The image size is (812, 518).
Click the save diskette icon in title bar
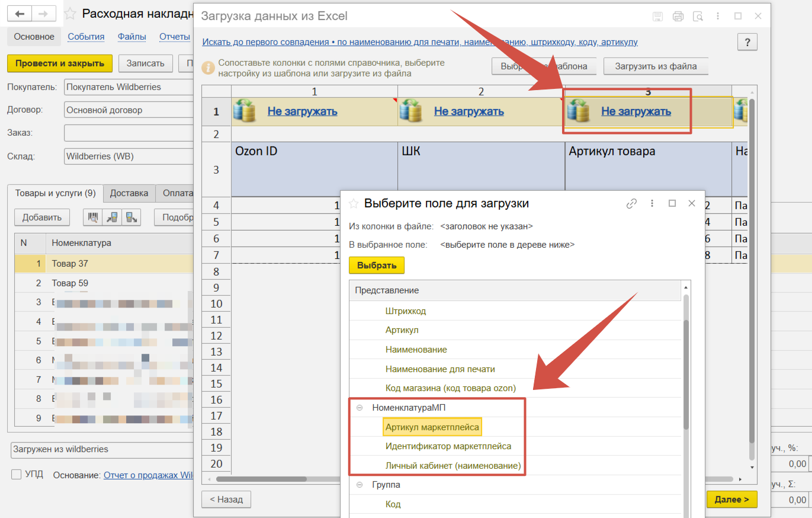(657, 17)
